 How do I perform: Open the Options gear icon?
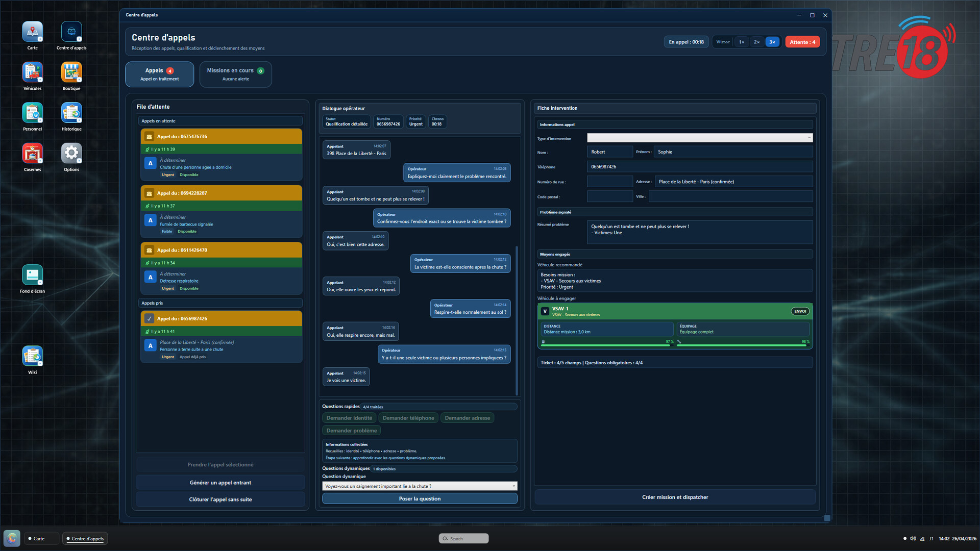71,154
